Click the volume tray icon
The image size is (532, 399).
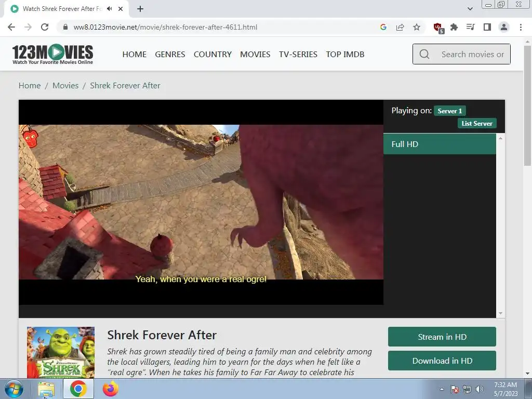(x=480, y=389)
